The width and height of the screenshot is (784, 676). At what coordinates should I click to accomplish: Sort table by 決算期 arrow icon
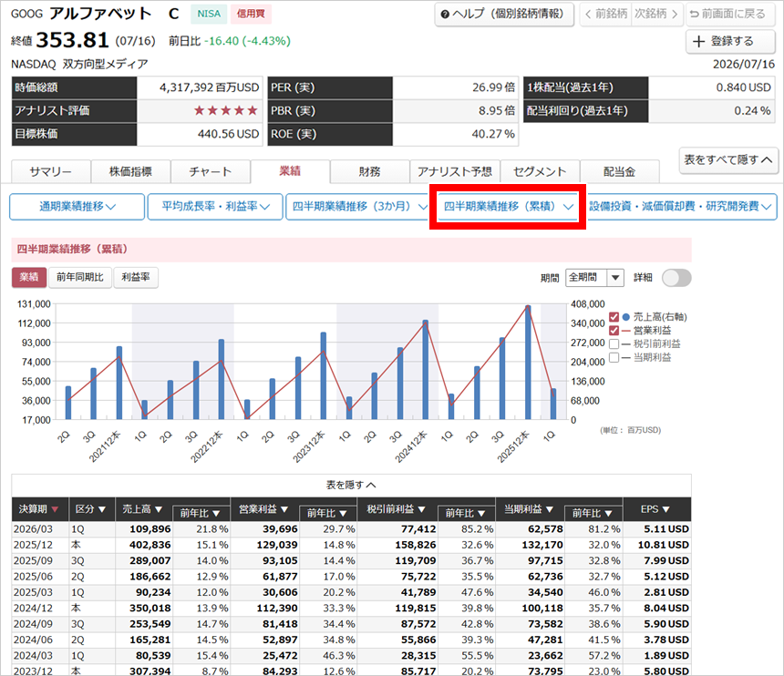click(55, 509)
